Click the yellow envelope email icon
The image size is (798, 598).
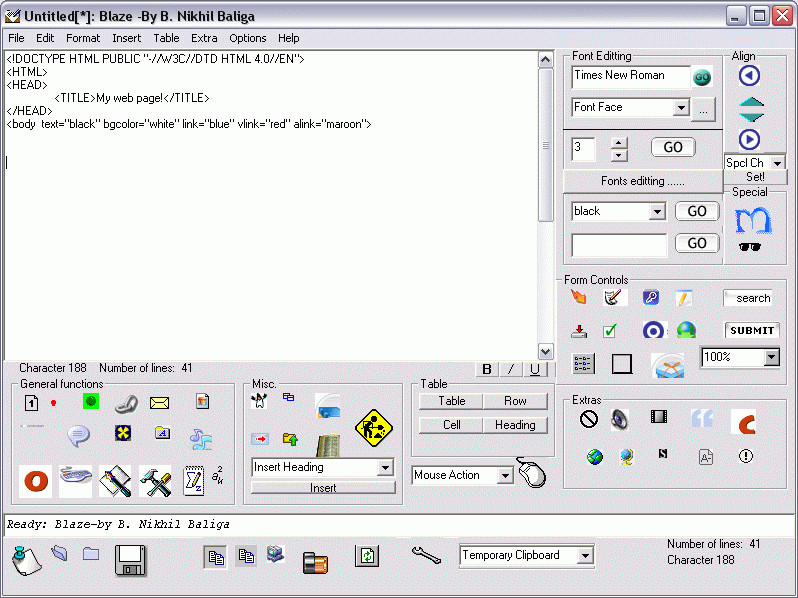pyautogui.click(x=159, y=403)
